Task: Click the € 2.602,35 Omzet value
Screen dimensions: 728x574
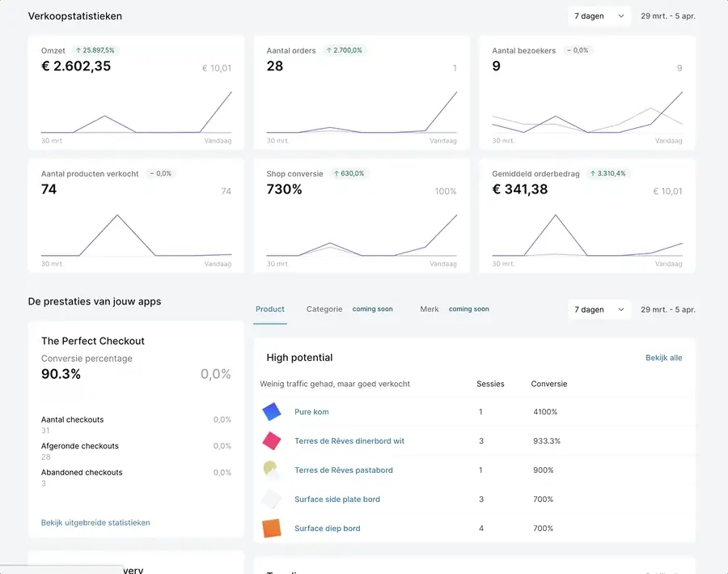Action: coord(76,66)
